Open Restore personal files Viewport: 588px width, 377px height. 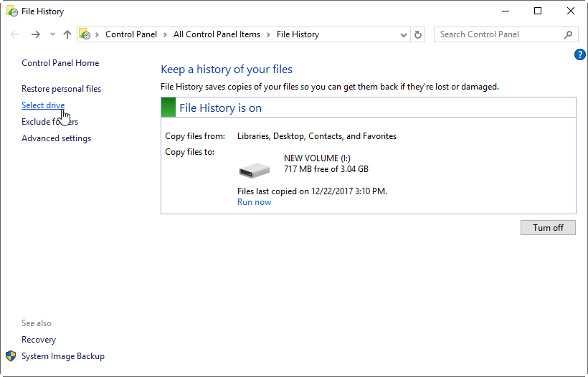[61, 89]
